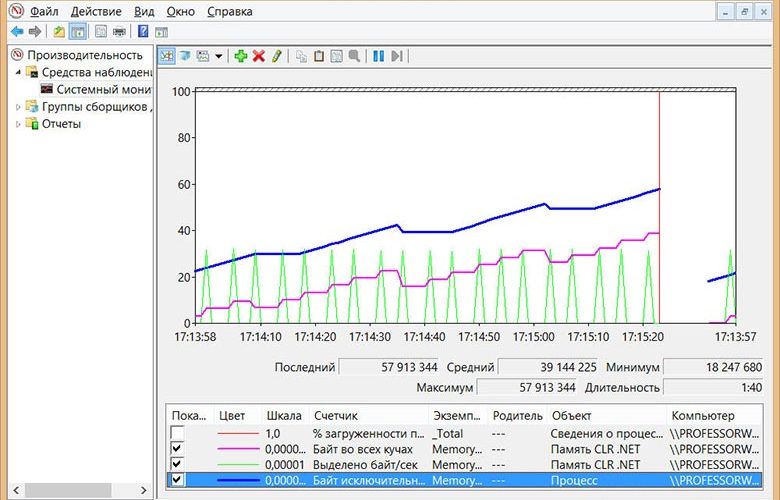Click the blue Help question mark icon
Image resolution: width=780 pixels, height=500 pixels.
click(x=143, y=31)
